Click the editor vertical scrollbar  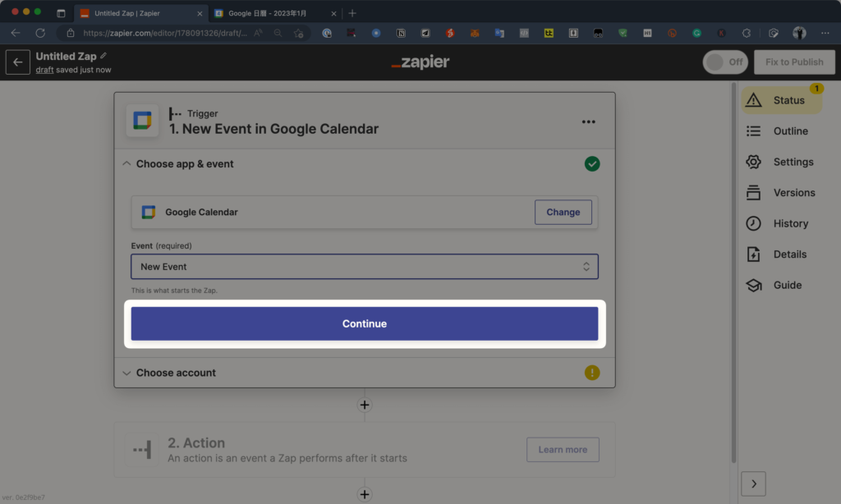(x=733, y=273)
